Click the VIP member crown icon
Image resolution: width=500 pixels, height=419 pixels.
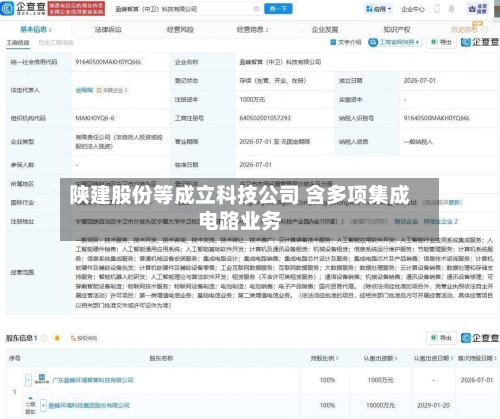pyautogui.click(x=477, y=9)
